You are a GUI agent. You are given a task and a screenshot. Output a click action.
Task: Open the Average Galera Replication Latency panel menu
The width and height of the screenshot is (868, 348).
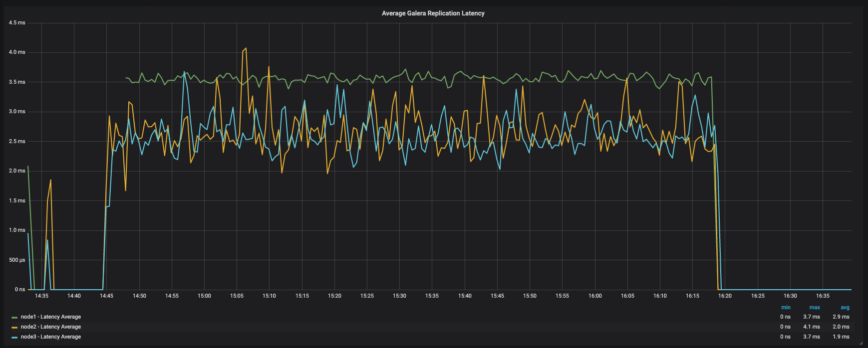click(x=433, y=13)
